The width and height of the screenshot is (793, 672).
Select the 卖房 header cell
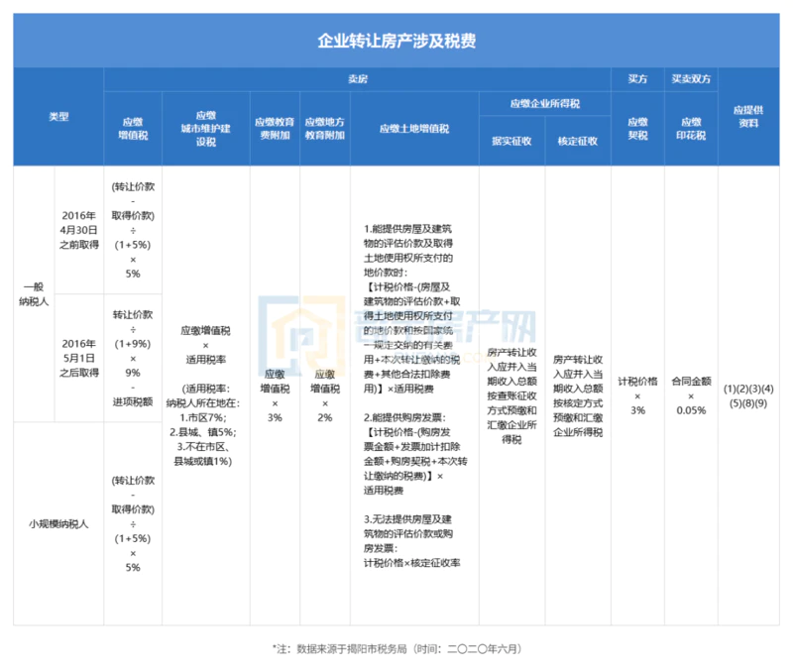coord(357,78)
